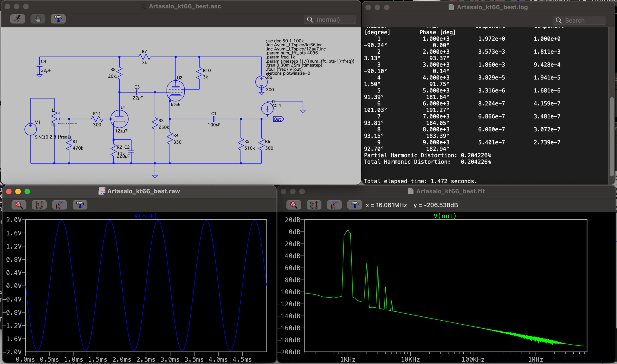Click the ".four {freq} V(out)" directive
Viewport: 617px width, 364px height.
tap(284, 69)
